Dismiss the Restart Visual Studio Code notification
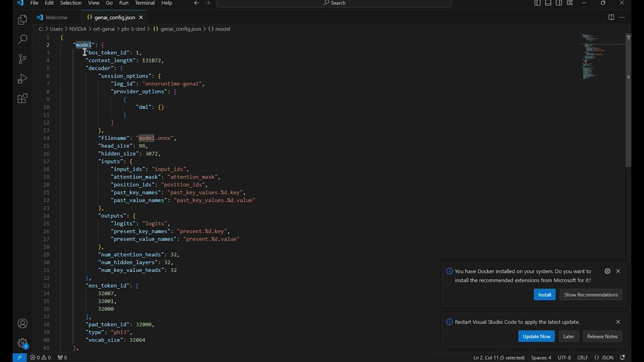 (618, 322)
